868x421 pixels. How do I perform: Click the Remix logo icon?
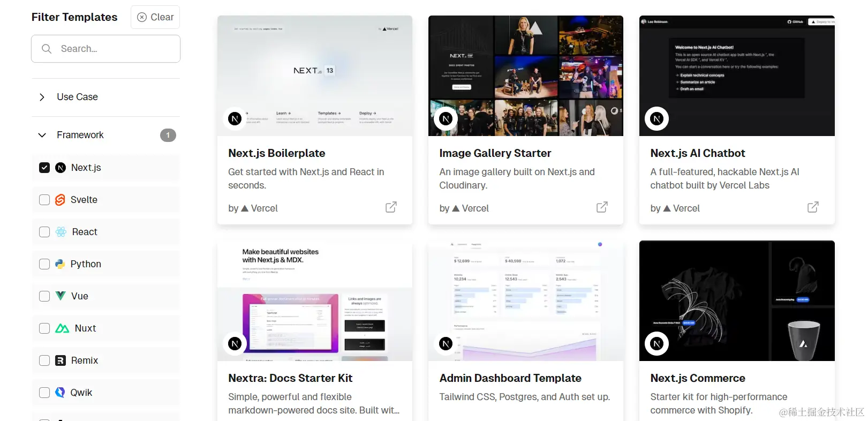pos(61,360)
